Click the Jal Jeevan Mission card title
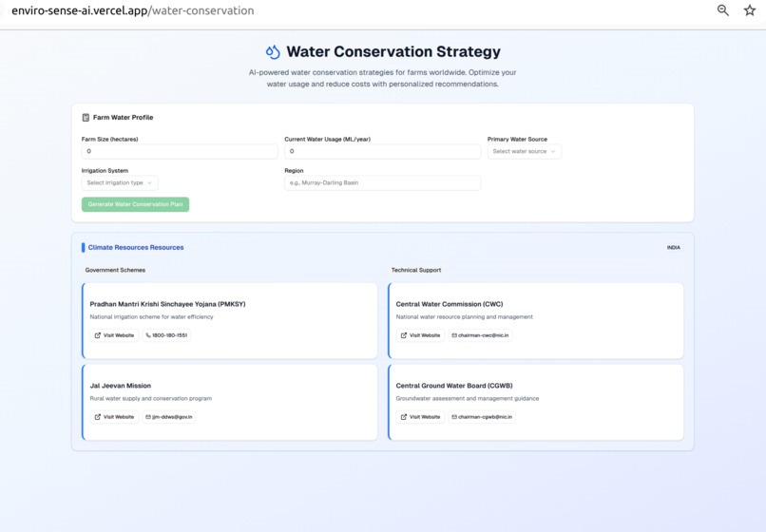766x532 pixels. (120, 386)
